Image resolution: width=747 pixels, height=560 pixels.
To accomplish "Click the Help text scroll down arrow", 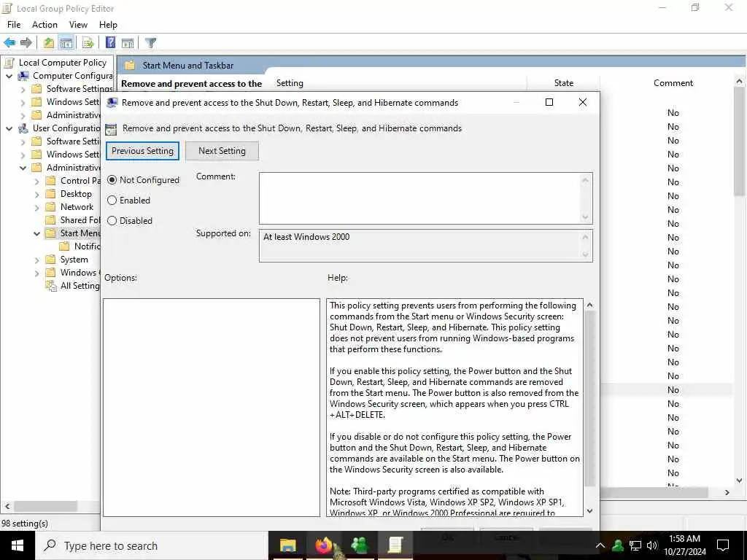I will click(589, 511).
